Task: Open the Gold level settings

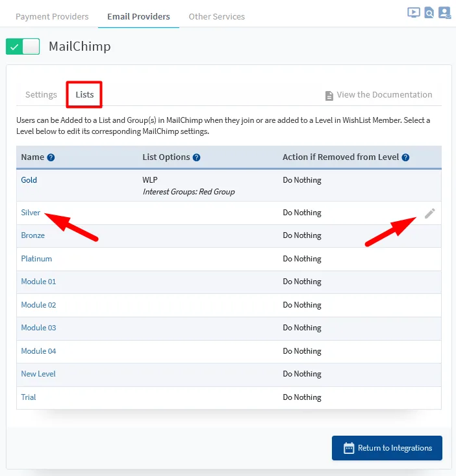Action: coord(29,180)
